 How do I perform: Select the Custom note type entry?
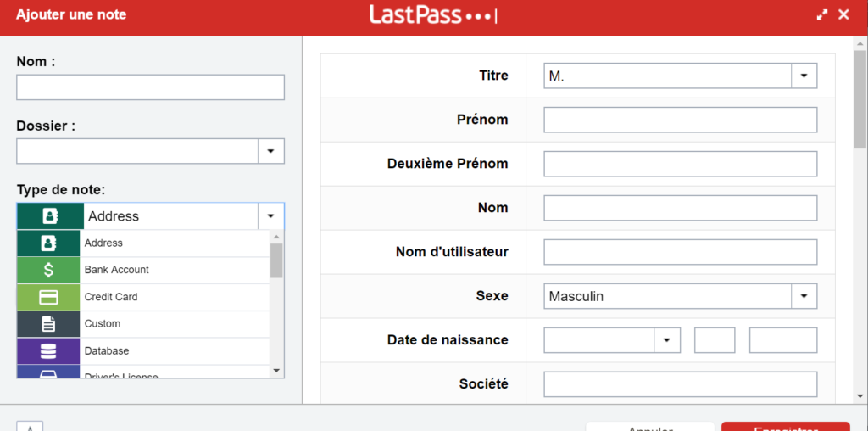142,323
